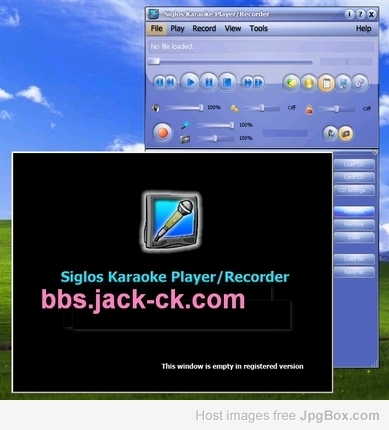Start playback with the Play button
Screen dimensions: 389x430
(190, 82)
